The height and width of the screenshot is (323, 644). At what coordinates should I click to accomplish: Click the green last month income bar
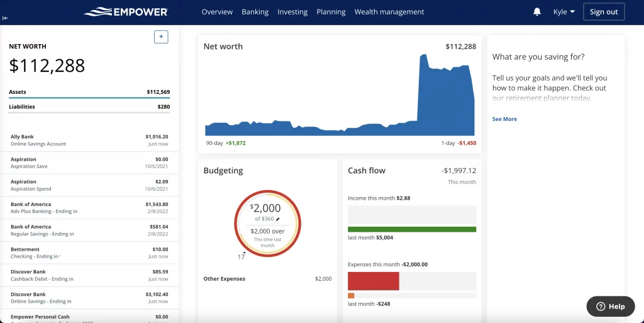(x=412, y=229)
